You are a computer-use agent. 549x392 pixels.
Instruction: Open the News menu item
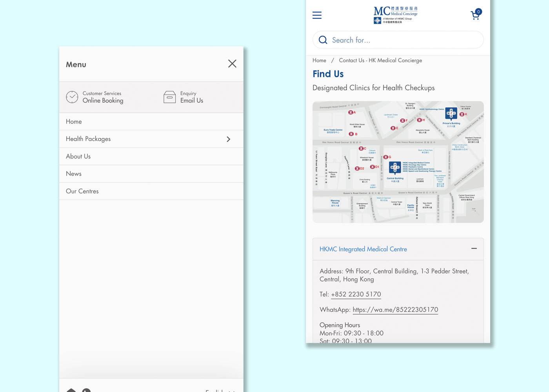click(74, 174)
